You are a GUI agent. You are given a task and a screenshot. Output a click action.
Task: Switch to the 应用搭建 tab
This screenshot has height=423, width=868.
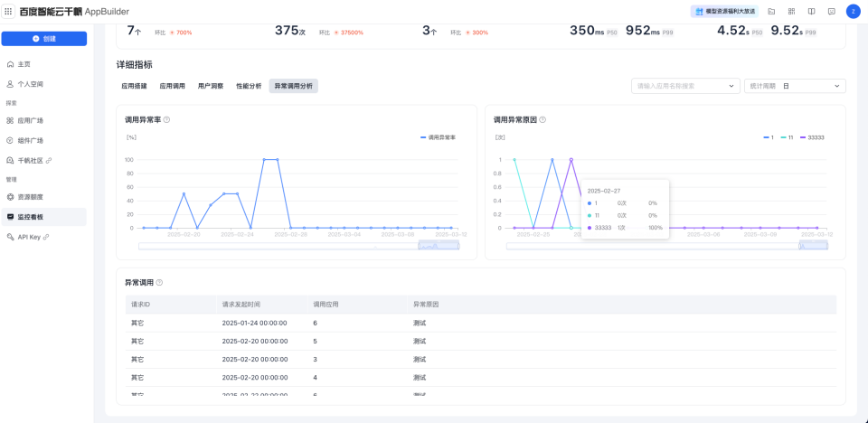tap(134, 87)
